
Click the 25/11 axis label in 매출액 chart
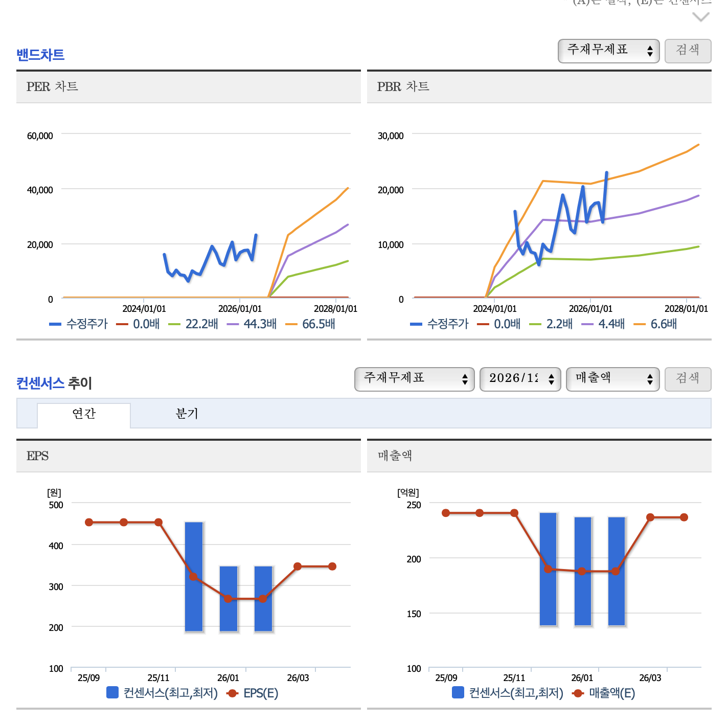[x=514, y=678]
